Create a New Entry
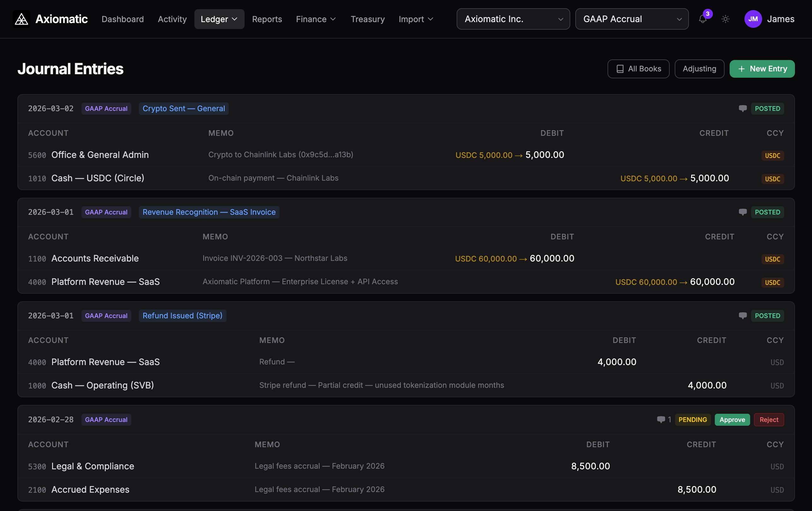The width and height of the screenshot is (812, 511). point(762,69)
